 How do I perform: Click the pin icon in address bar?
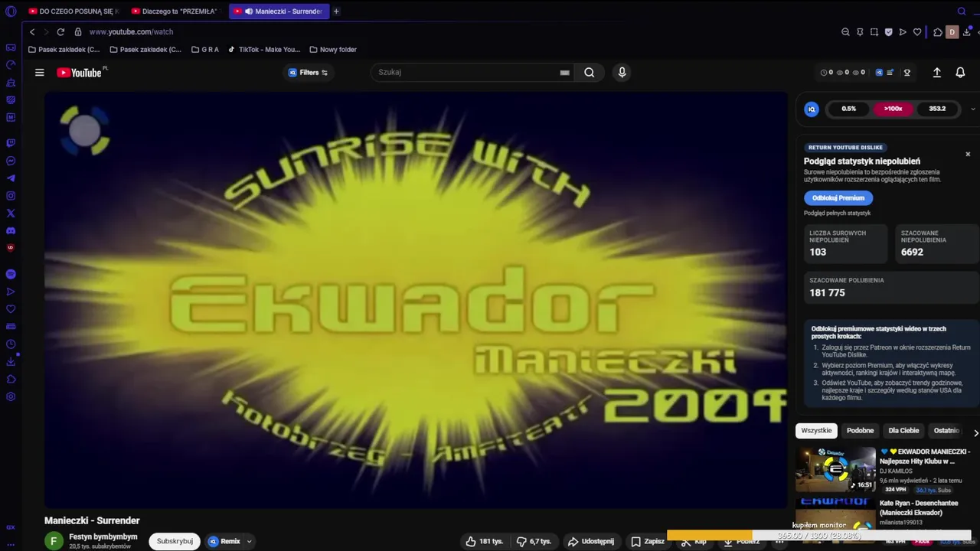860,32
